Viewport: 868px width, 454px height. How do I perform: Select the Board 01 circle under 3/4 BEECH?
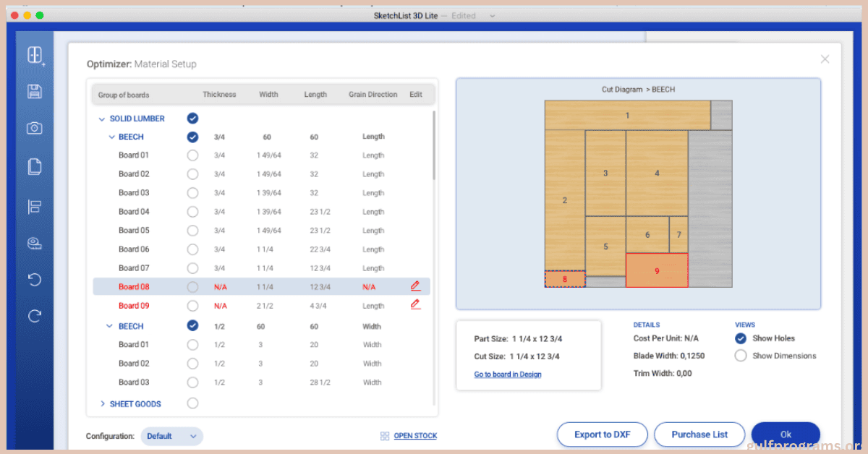192,155
